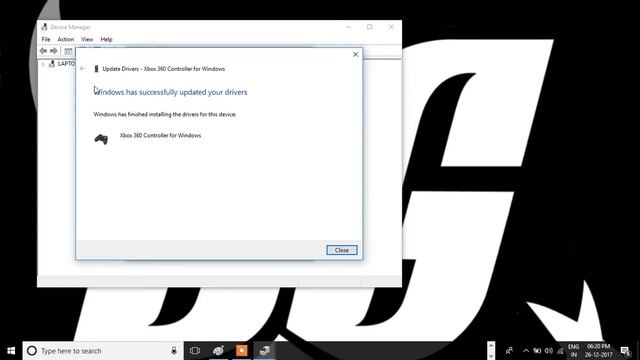Open the People icon in the taskbar

[509, 351]
